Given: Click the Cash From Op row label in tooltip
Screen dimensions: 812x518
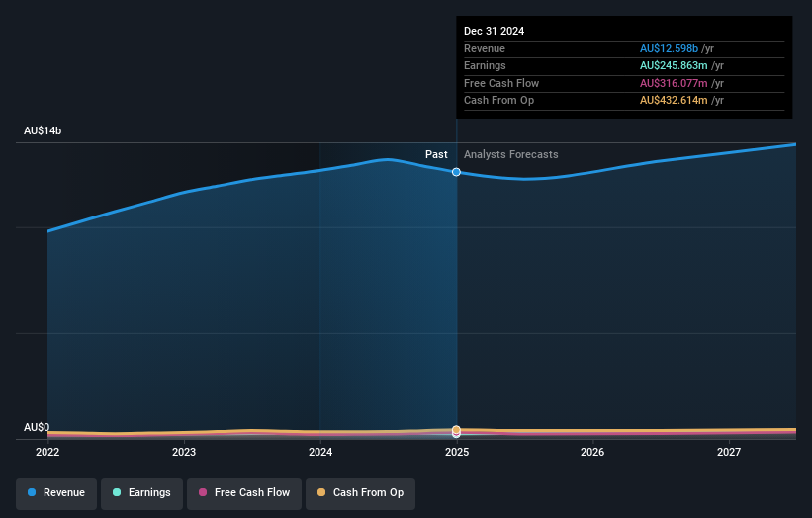Looking at the screenshot, I should coord(498,101).
